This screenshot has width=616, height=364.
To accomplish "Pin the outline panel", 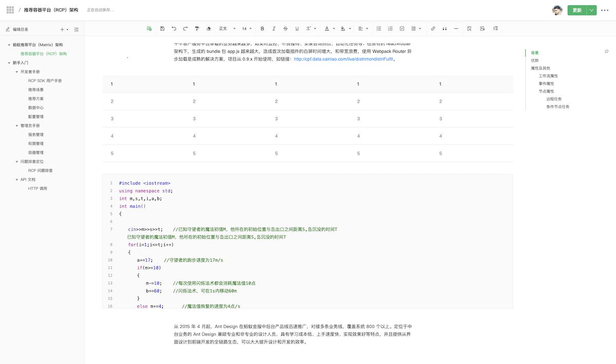I will click(606, 52).
